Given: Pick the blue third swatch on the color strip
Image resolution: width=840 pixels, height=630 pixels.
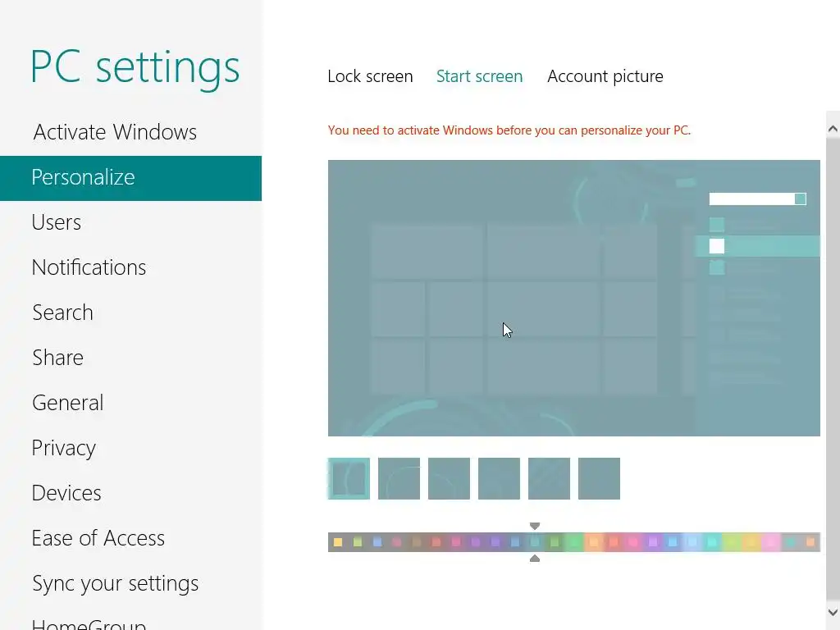Looking at the screenshot, I should click(x=377, y=542).
